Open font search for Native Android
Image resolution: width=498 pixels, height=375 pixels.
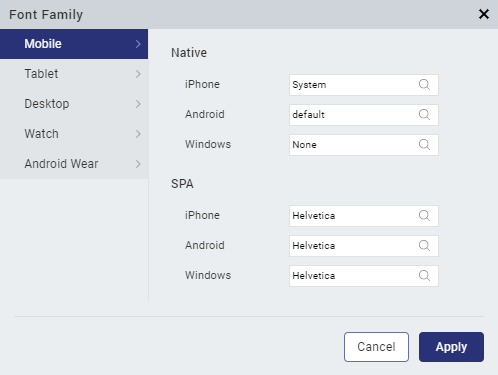coord(424,115)
